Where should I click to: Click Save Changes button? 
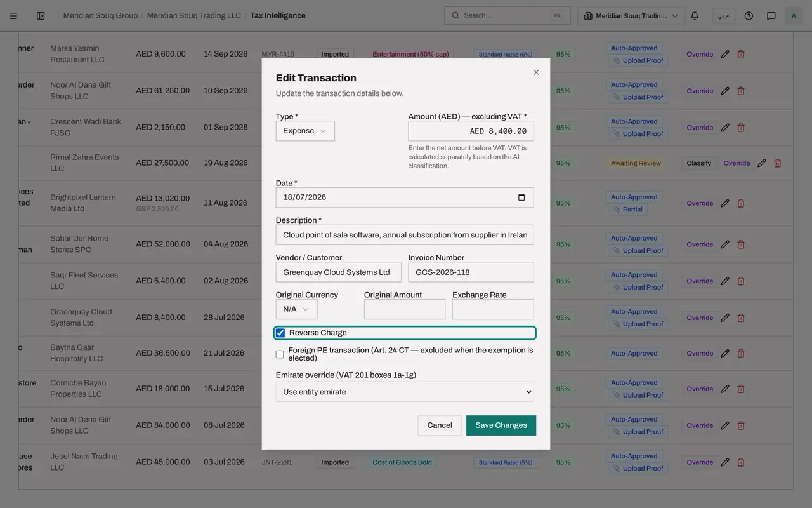(501, 425)
